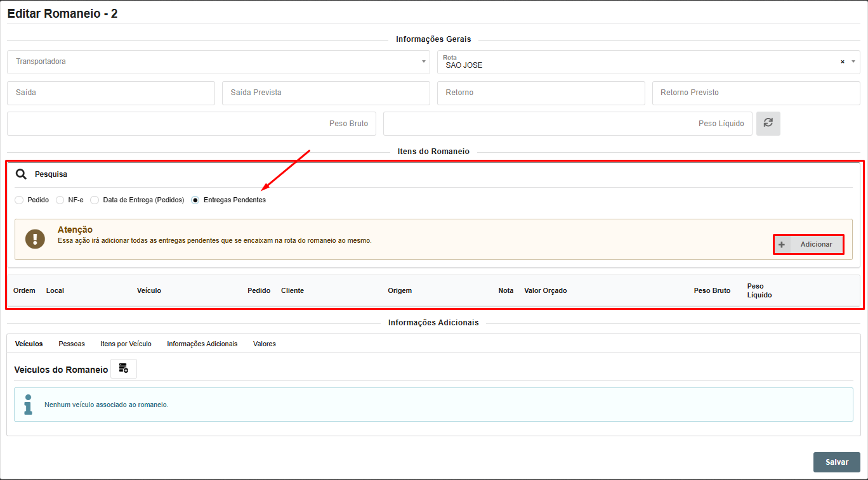Focus the Retorno Previsto field
This screenshot has width=868, height=480.
756,93
